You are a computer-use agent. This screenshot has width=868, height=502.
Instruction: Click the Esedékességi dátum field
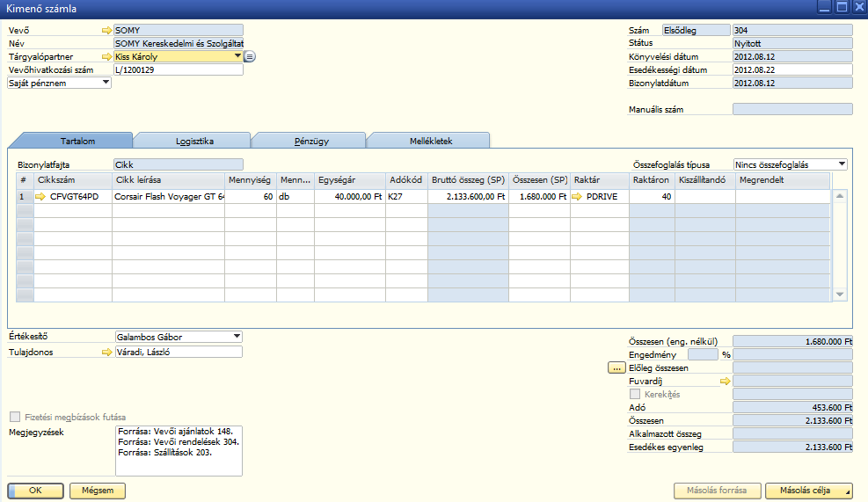pos(792,69)
